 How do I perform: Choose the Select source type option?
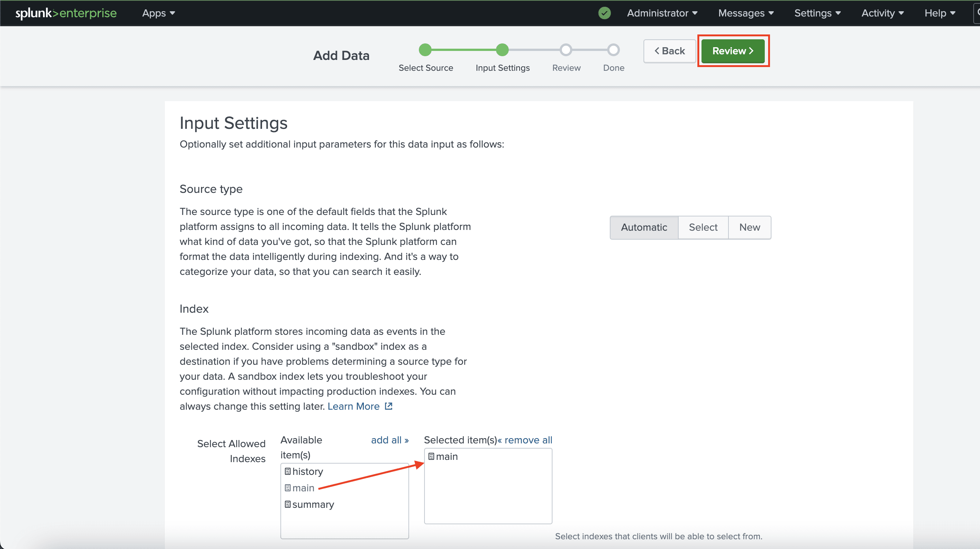[703, 227]
